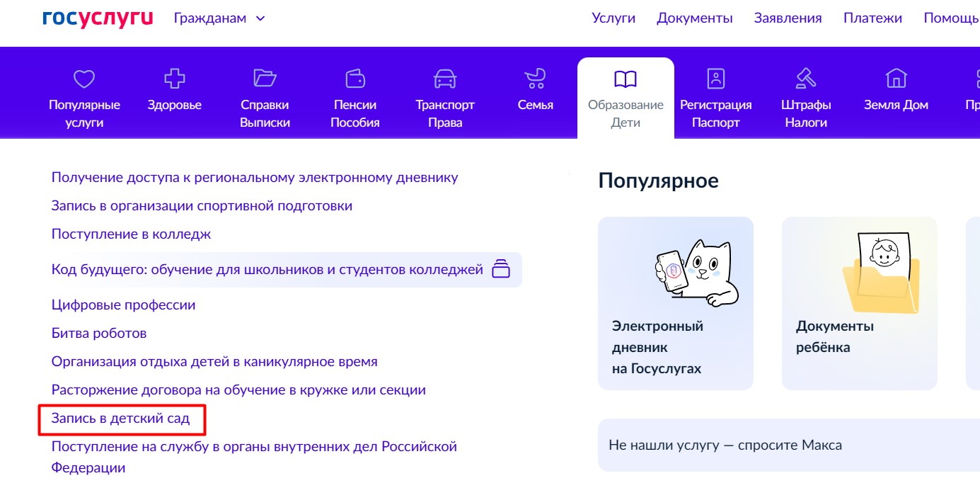Viewport: 980px width, 488px height.
Task: Click the Образование Дети book icon
Action: click(626, 78)
